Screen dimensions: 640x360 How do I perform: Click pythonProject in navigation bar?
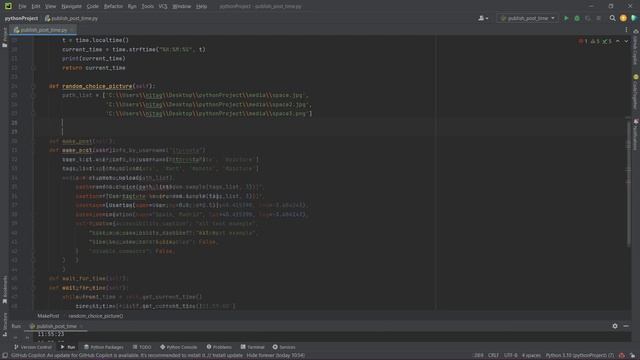coord(21,18)
